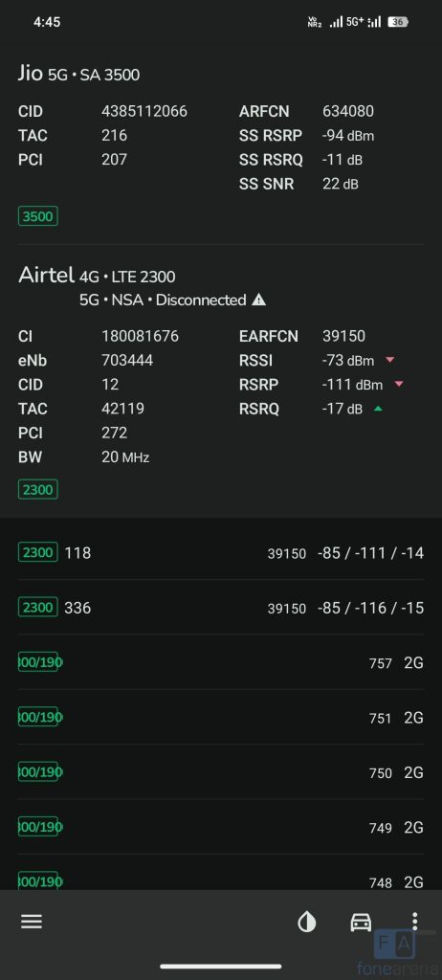Tap the 2300 band badge under BW

(x=37, y=489)
